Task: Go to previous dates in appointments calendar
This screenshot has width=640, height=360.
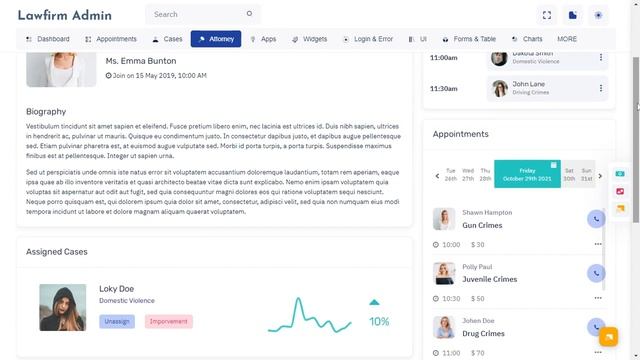Action: [437, 176]
